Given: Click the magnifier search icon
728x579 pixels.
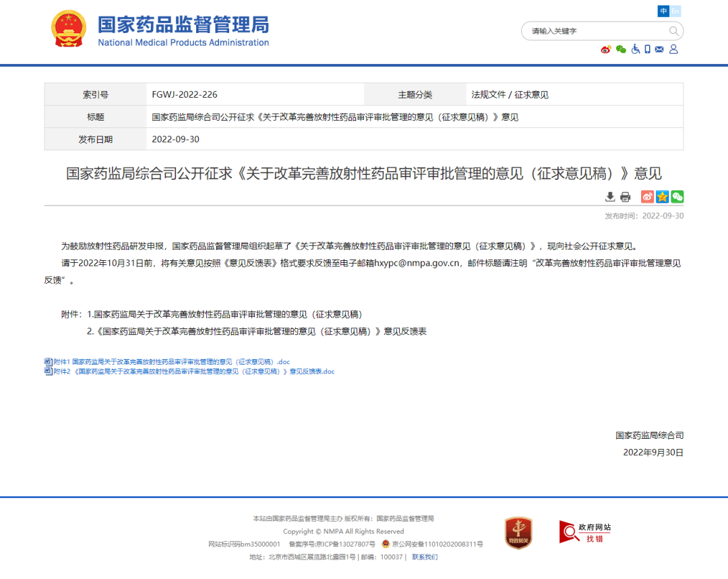Looking at the screenshot, I should 673,31.
